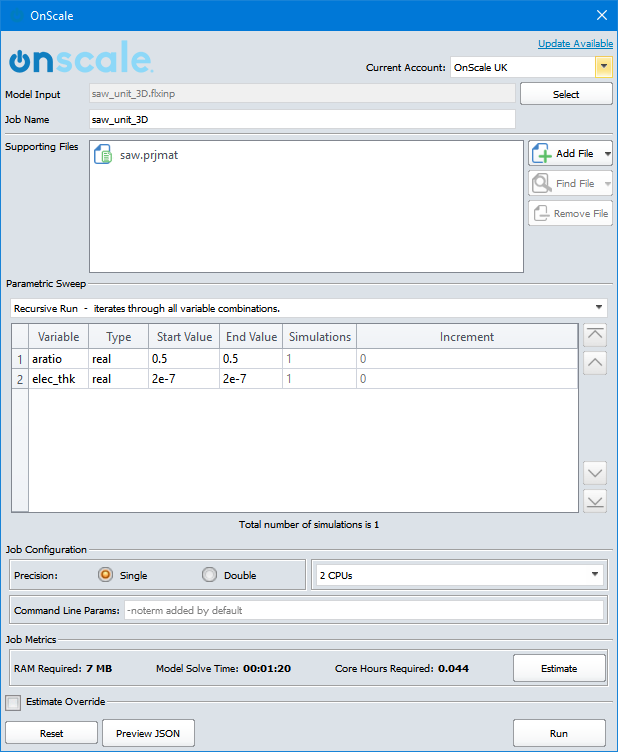This screenshot has width=618, height=752.
Task: Select Single precision radio button
Action: pyautogui.click(x=105, y=575)
